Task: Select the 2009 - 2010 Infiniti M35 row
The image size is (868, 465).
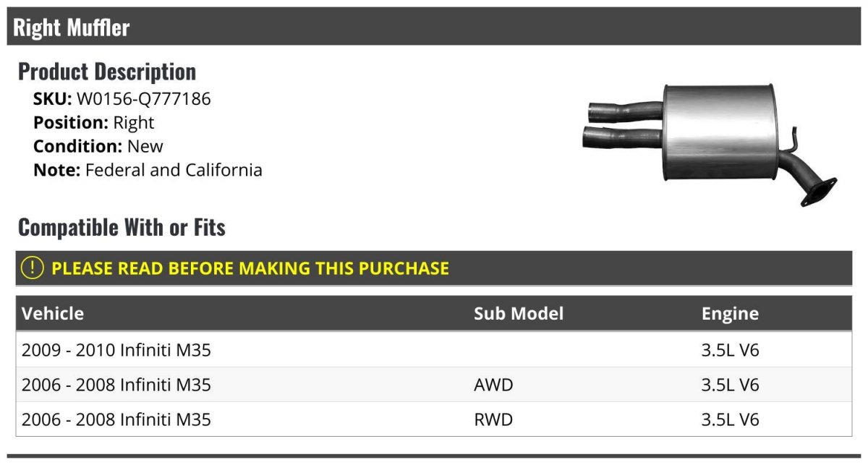Action: pos(434,349)
